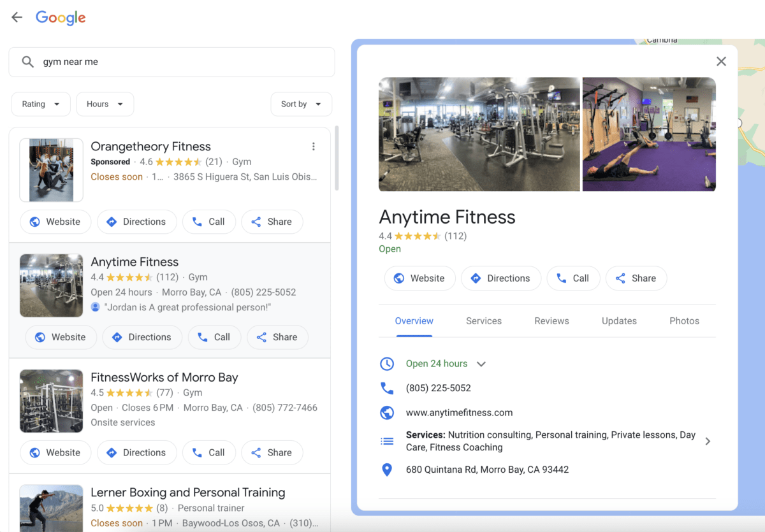The height and width of the screenshot is (532, 765).
Task: Click the Jordan is A great professional review snippet
Action: (187, 307)
